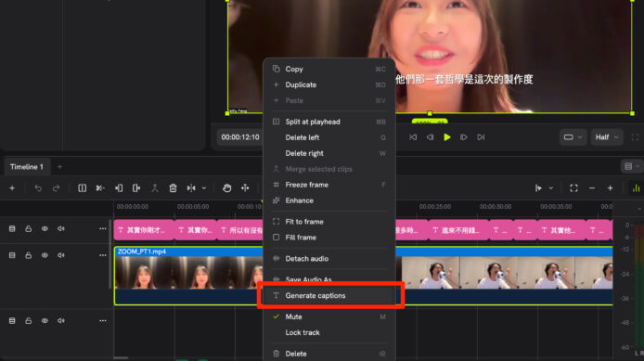Choose Freeze frame from the menu
The image size is (644, 361).
pos(329,185)
